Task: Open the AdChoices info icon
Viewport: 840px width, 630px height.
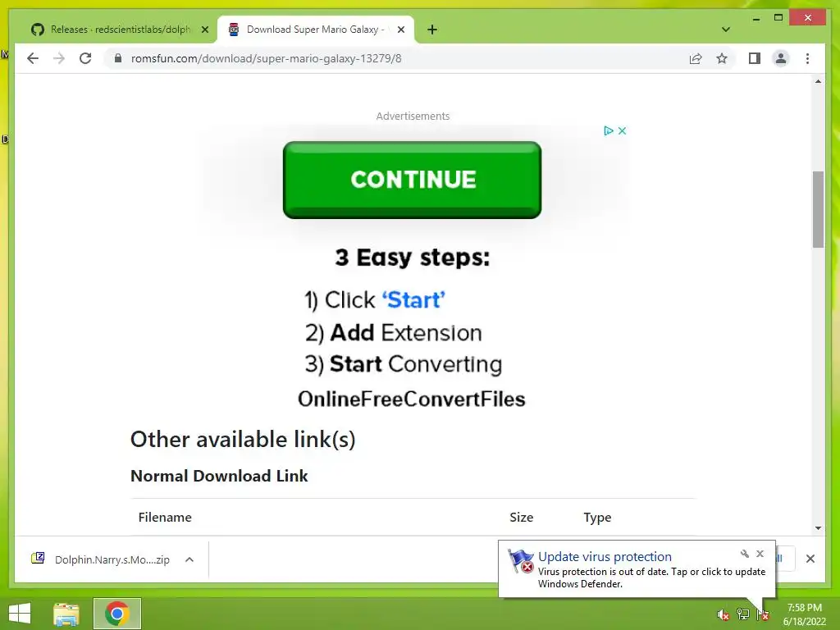Action: (x=609, y=130)
